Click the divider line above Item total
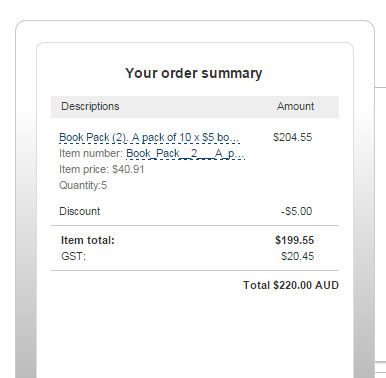Viewport: 386px width, 378px height. point(195,225)
